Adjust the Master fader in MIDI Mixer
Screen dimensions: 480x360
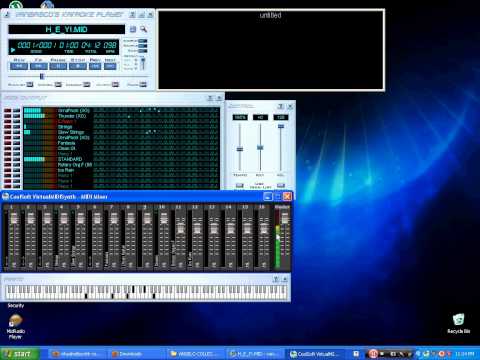[285, 218]
